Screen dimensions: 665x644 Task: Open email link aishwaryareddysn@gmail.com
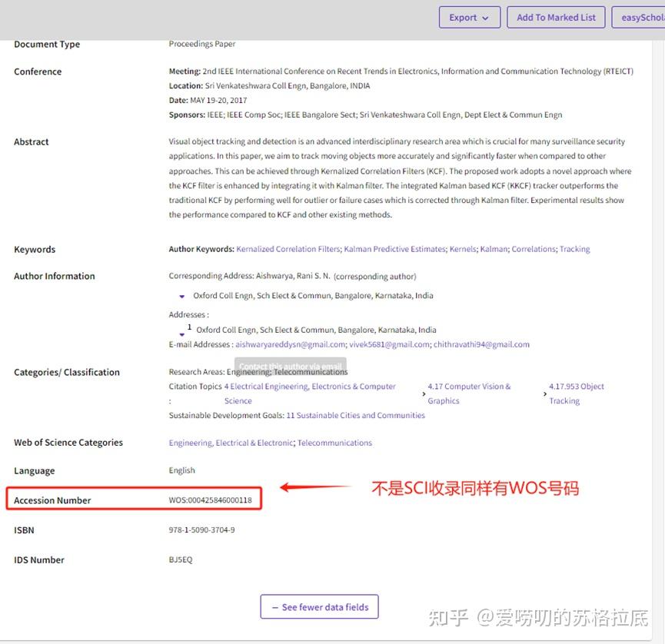coord(290,344)
